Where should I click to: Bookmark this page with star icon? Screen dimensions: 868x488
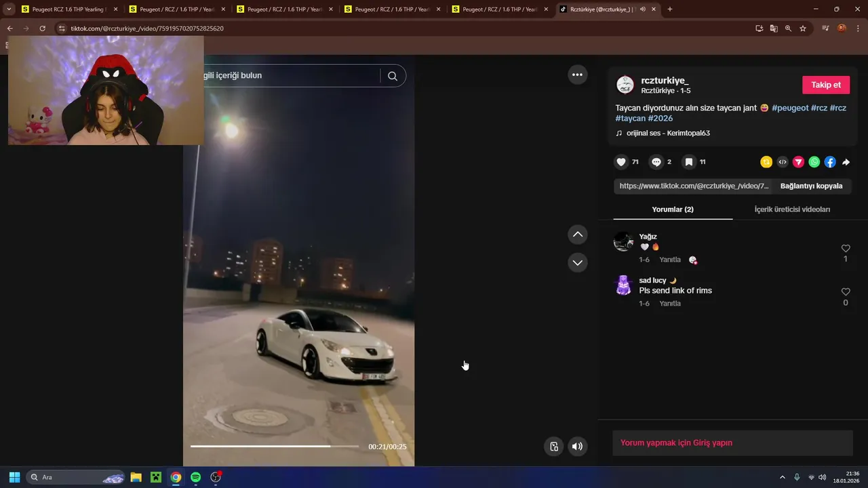click(803, 28)
